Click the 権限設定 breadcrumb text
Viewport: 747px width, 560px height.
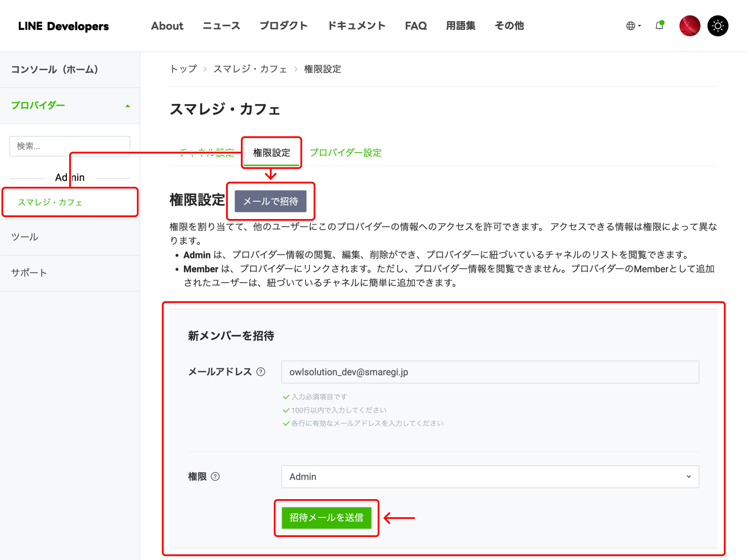pos(322,69)
